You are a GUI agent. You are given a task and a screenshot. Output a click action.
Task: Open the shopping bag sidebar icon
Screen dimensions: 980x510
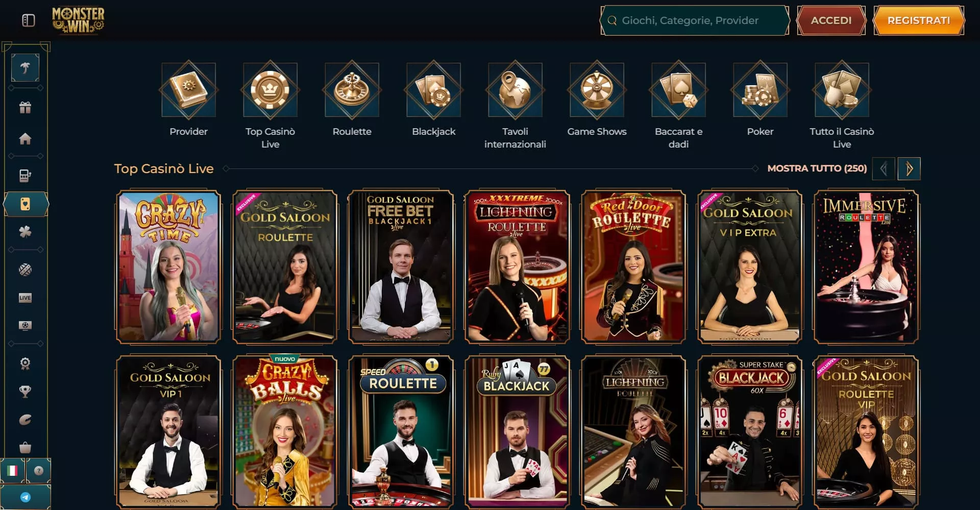(25, 448)
